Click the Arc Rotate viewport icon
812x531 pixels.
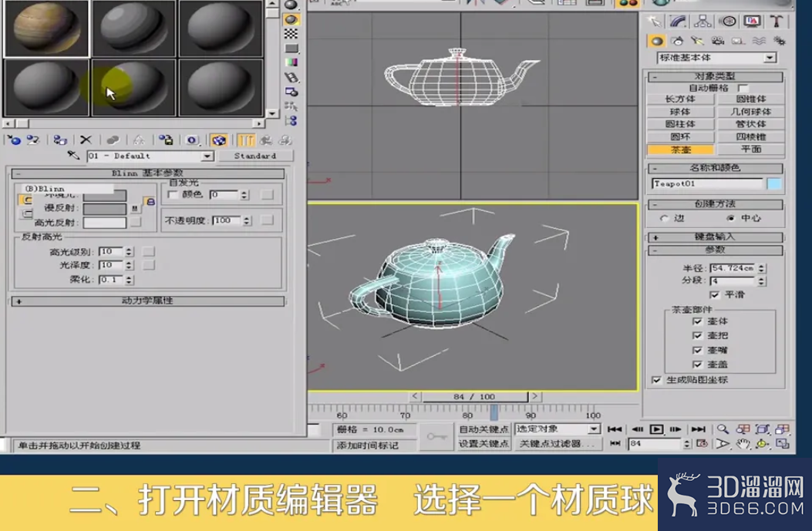(x=763, y=444)
